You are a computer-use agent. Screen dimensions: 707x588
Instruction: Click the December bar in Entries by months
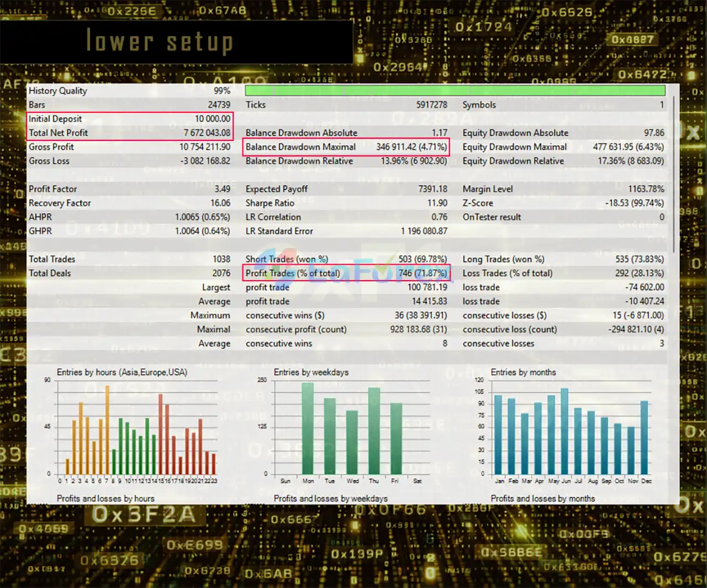pyautogui.click(x=644, y=437)
